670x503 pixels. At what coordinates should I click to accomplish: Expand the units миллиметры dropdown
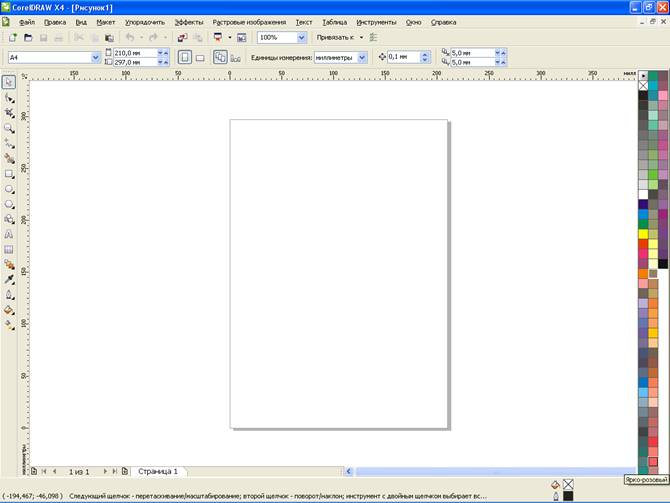[362, 57]
